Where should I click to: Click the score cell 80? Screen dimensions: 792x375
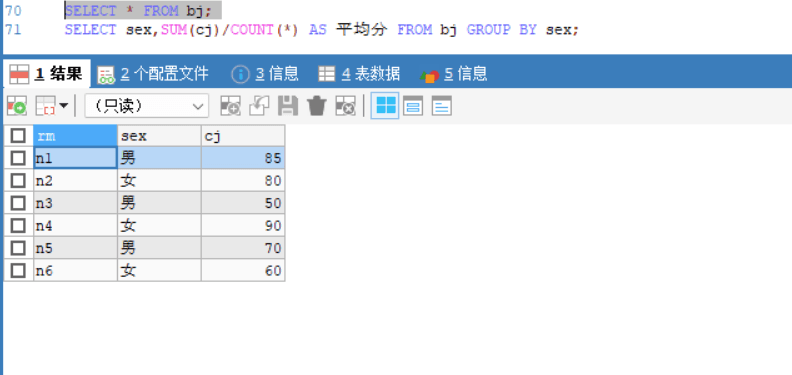[x=243, y=180]
